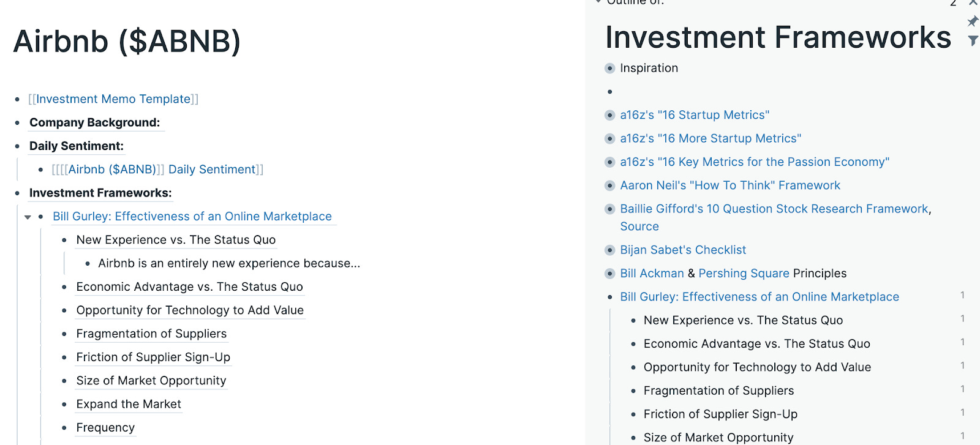Click the Bill Gurley bullet in the sidebar
The height and width of the screenshot is (445, 980).
[x=609, y=297]
